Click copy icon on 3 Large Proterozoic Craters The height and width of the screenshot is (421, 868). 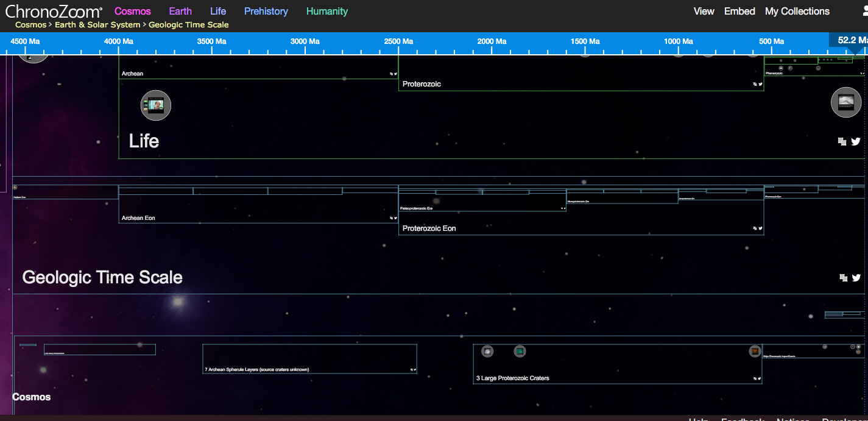[x=755, y=378]
